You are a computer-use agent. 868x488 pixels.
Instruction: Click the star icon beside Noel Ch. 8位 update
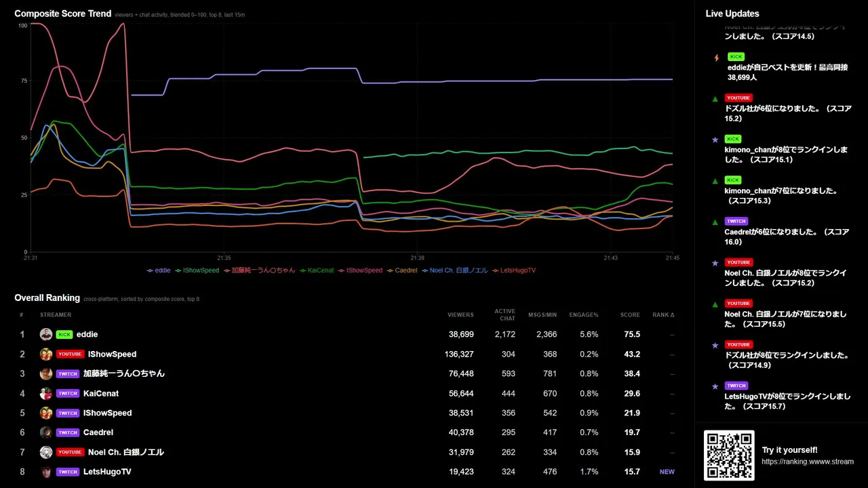[715, 263]
